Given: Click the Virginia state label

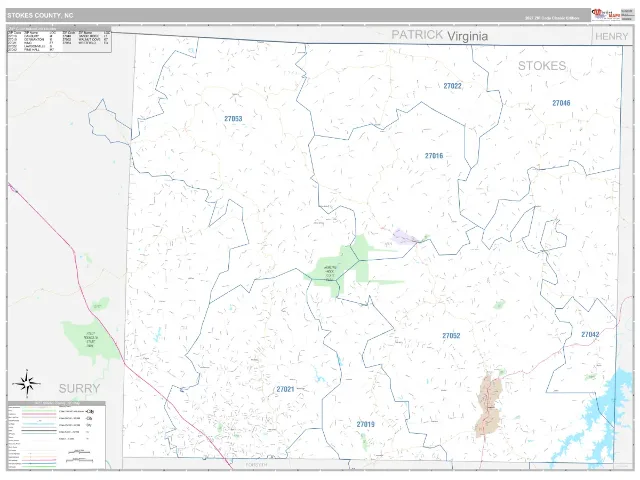Looking at the screenshot, I should coord(467,36).
